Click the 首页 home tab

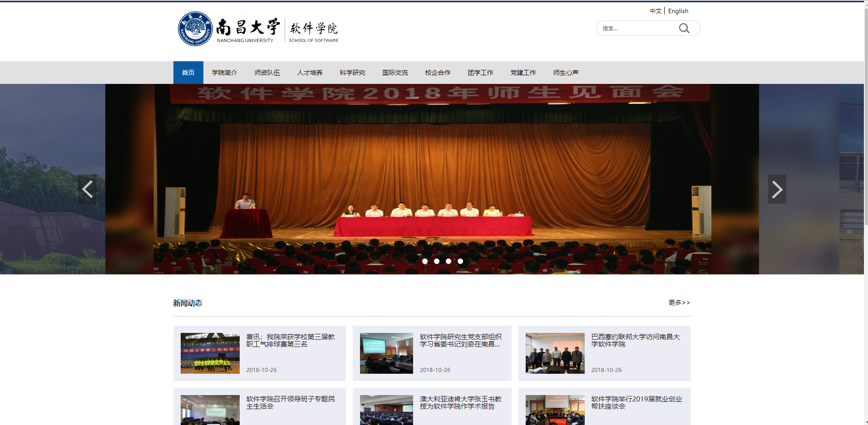click(188, 73)
